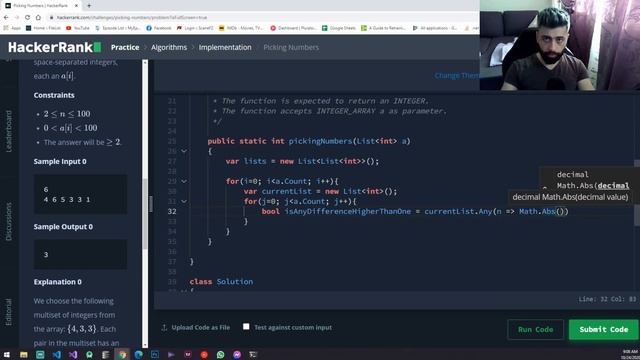
Task: Open the Google Sheets bookmark
Action: click(339, 28)
